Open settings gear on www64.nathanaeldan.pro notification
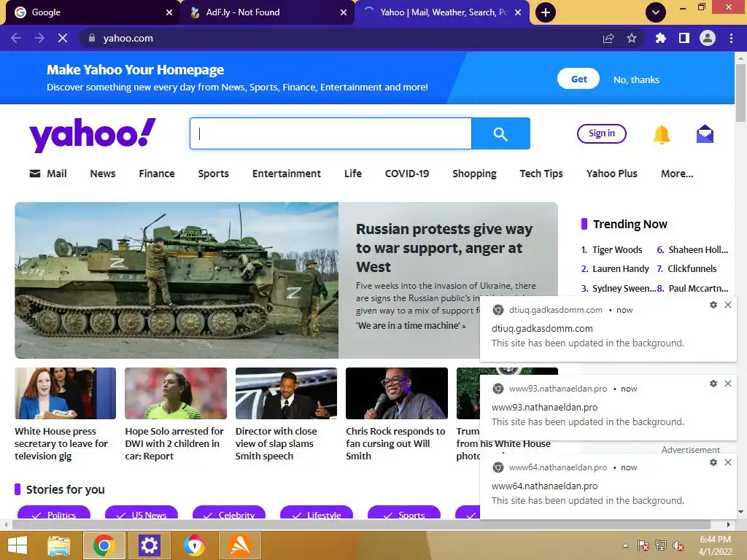 713,462
